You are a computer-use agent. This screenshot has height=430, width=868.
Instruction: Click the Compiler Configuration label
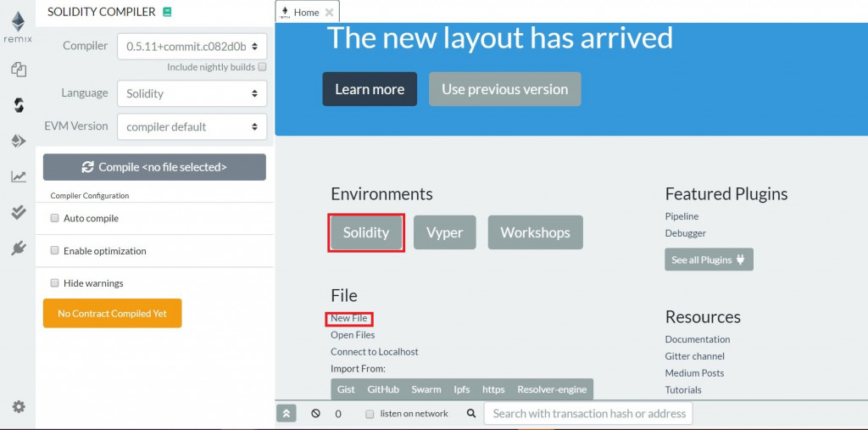click(90, 196)
